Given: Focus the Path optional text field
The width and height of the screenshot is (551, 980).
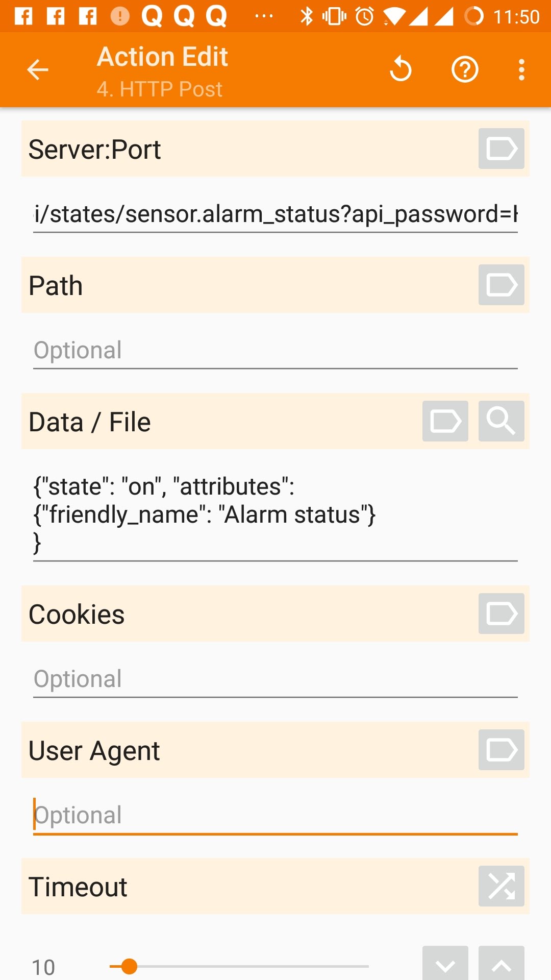Looking at the screenshot, I should 275,351.
